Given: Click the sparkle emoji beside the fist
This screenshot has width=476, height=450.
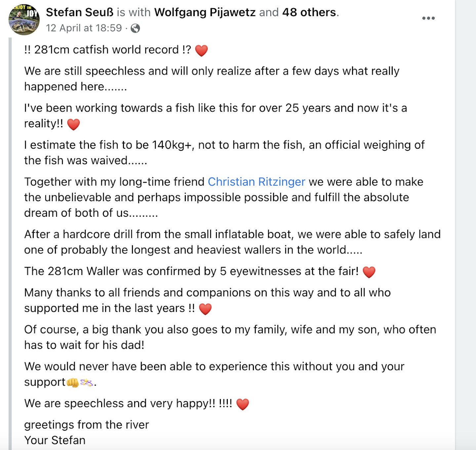Looking at the screenshot, I should point(87,383).
